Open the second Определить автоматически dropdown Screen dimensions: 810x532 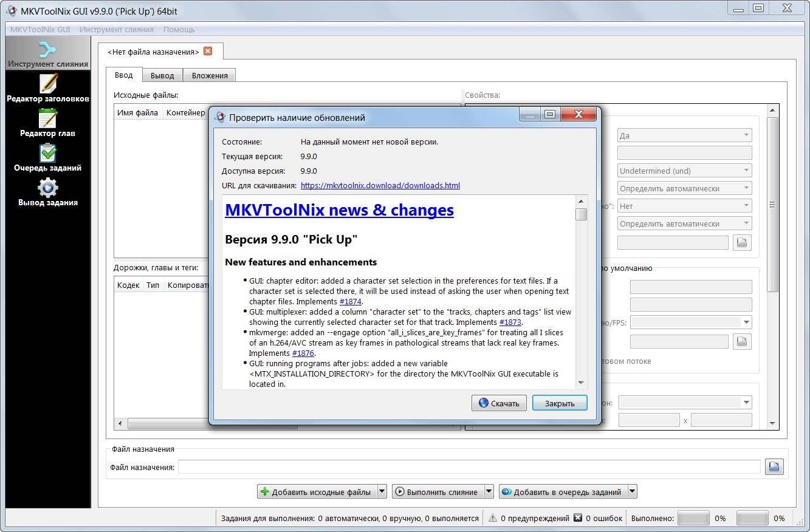point(685,223)
